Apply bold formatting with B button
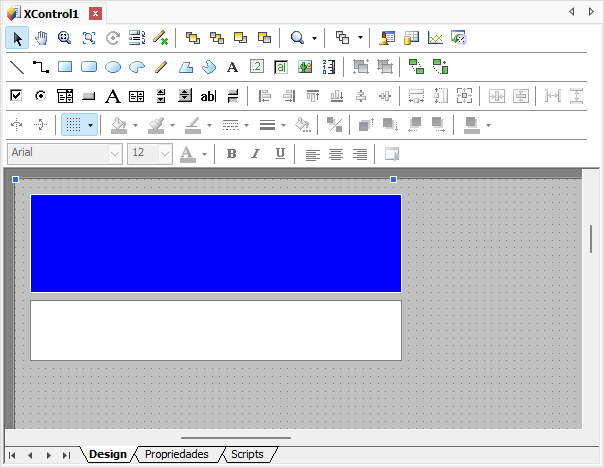Viewport: 604px width, 468px height. [x=231, y=154]
